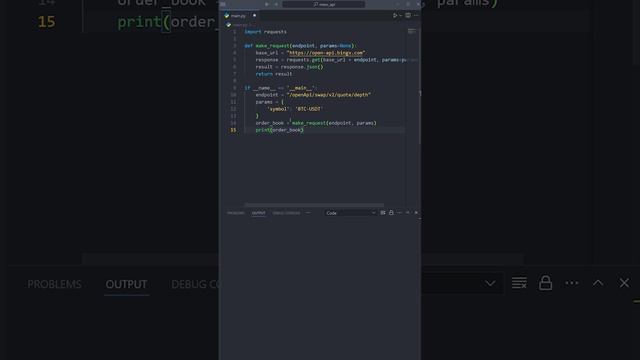
Task: Close the bottom output panel
Action: point(416,213)
